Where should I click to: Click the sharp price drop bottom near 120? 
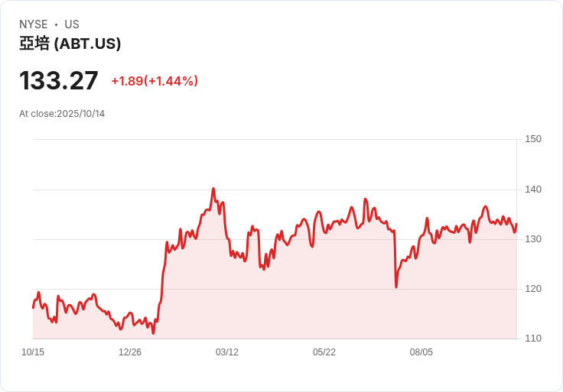click(x=396, y=287)
